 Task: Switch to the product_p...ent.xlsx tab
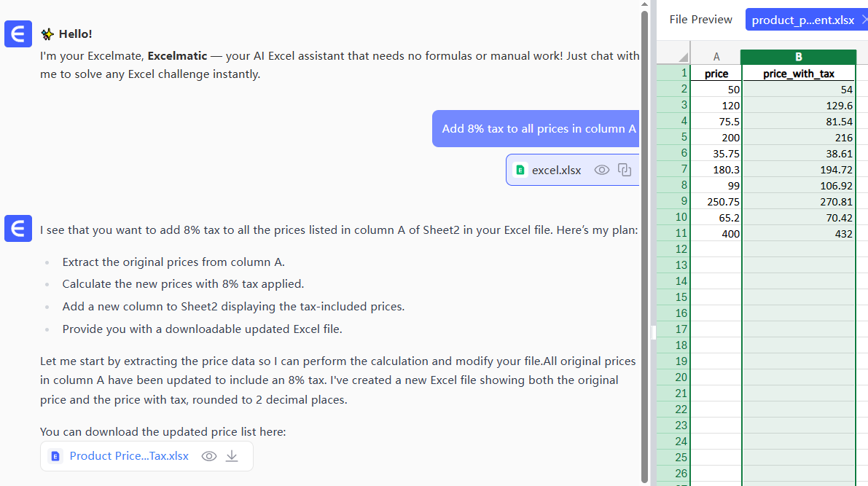(x=802, y=20)
